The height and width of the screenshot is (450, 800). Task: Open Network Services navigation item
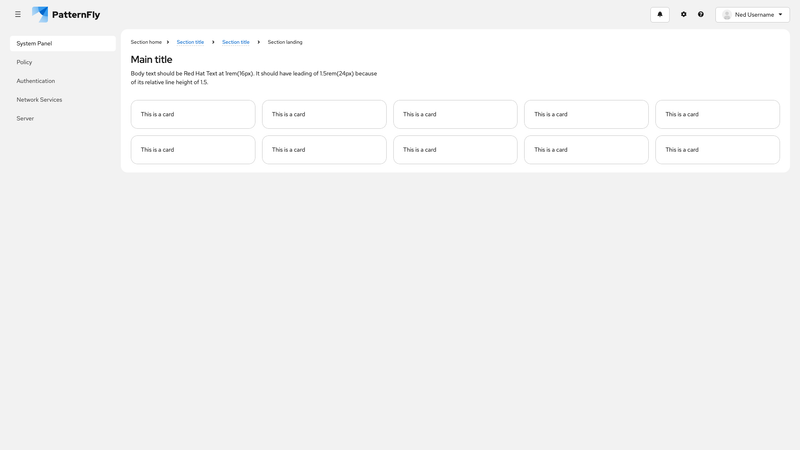(x=63, y=99)
